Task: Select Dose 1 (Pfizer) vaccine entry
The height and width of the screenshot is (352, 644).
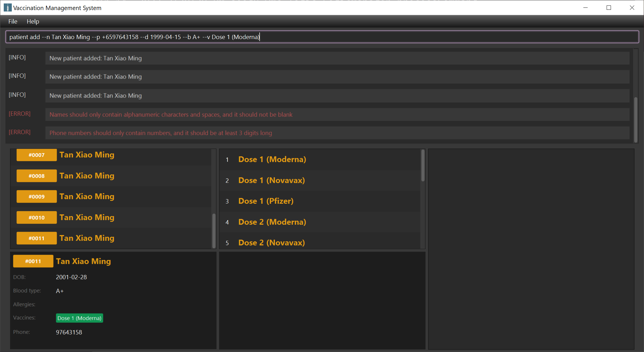Action: [266, 201]
